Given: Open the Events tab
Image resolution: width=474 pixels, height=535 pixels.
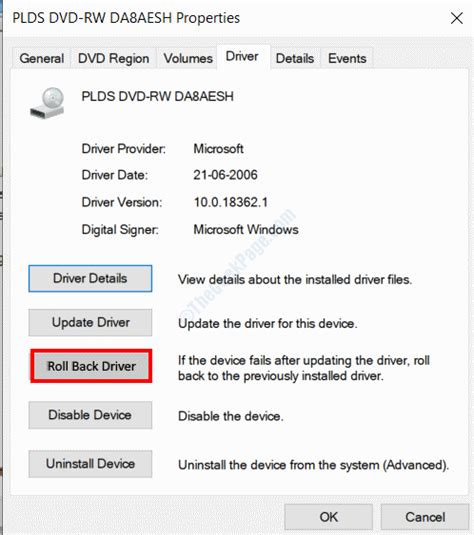Looking at the screenshot, I should tap(347, 58).
